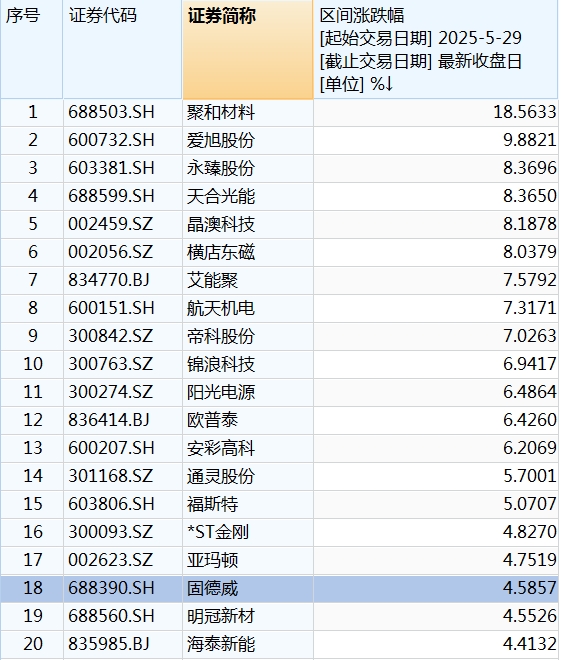561x660 pixels.
Task: Select the 证券简称 column header
Action: tap(248, 50)
